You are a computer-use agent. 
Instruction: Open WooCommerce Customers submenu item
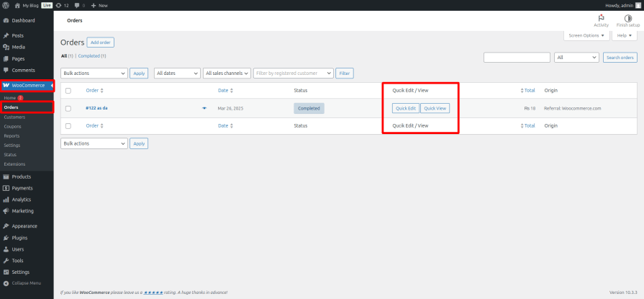click(x=14, y=117)
